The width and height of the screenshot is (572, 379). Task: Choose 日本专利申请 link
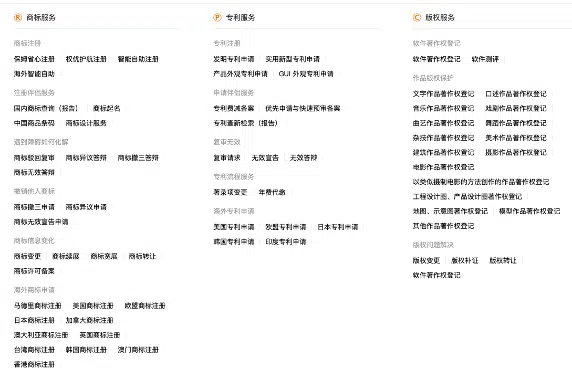click(338, 227)
